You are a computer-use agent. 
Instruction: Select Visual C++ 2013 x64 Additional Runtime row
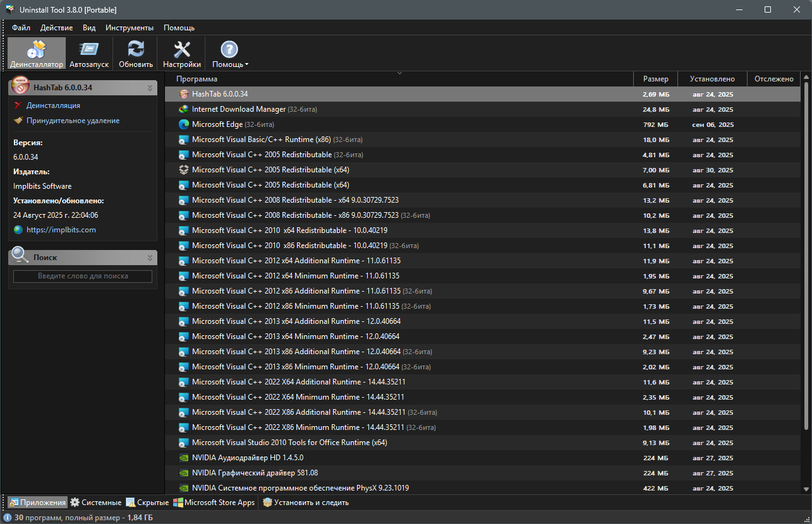pos(483,321)
